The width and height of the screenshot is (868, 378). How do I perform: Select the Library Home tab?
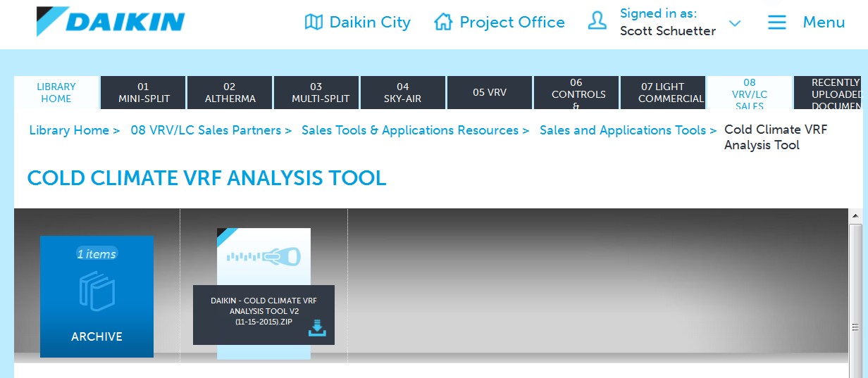56,93
